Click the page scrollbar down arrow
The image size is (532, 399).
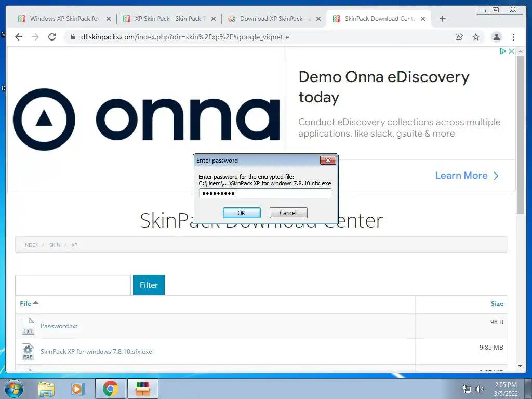tap(520, 366)
